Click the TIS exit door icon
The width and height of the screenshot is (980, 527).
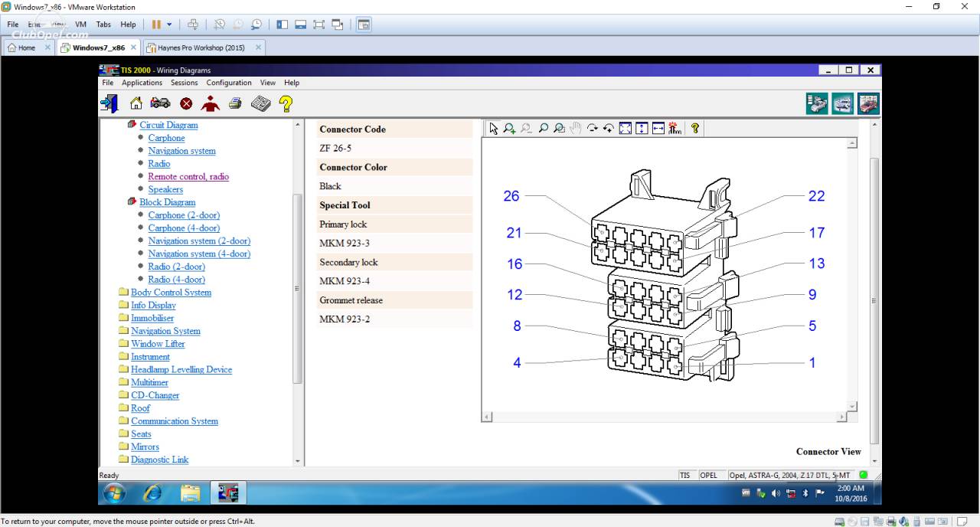(x=109, y=103)
